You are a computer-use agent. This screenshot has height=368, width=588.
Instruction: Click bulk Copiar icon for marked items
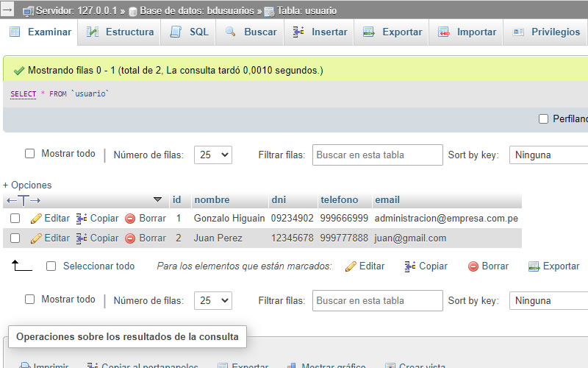(410, 266)
